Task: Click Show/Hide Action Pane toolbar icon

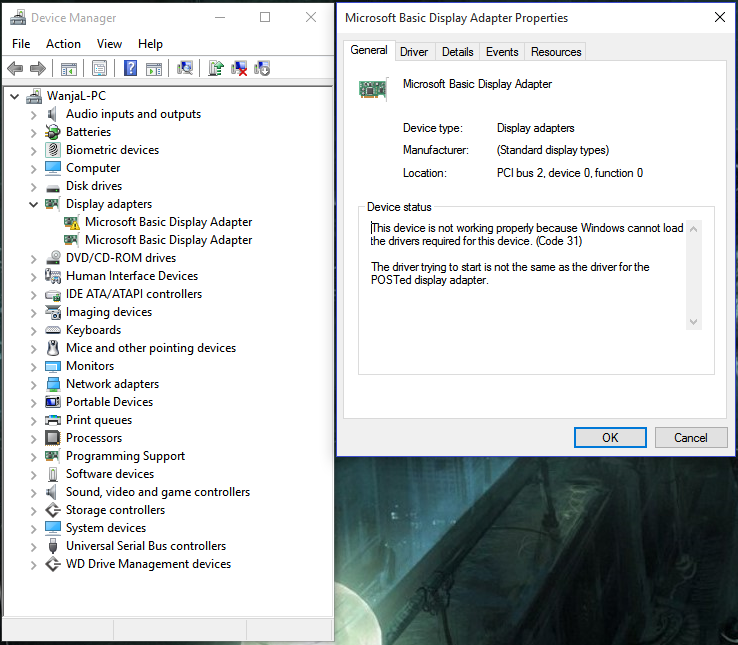Action: 154,69
